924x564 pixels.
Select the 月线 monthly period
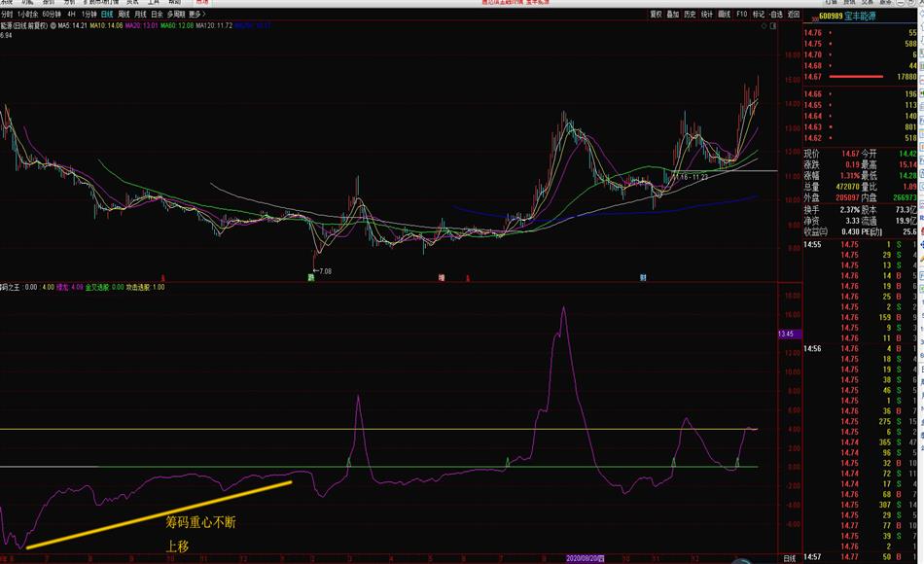140,15
